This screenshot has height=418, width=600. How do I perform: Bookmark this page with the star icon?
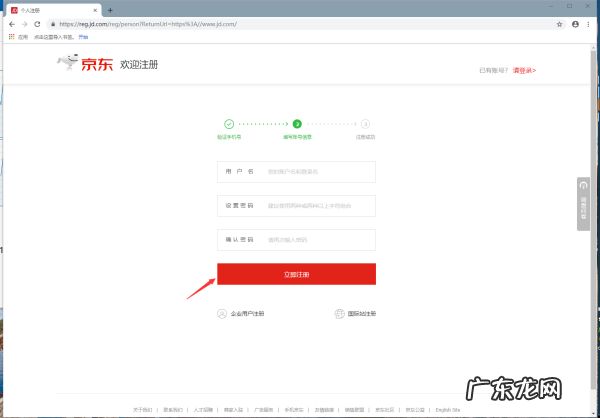pyautogui.click(x=558, y=22)
